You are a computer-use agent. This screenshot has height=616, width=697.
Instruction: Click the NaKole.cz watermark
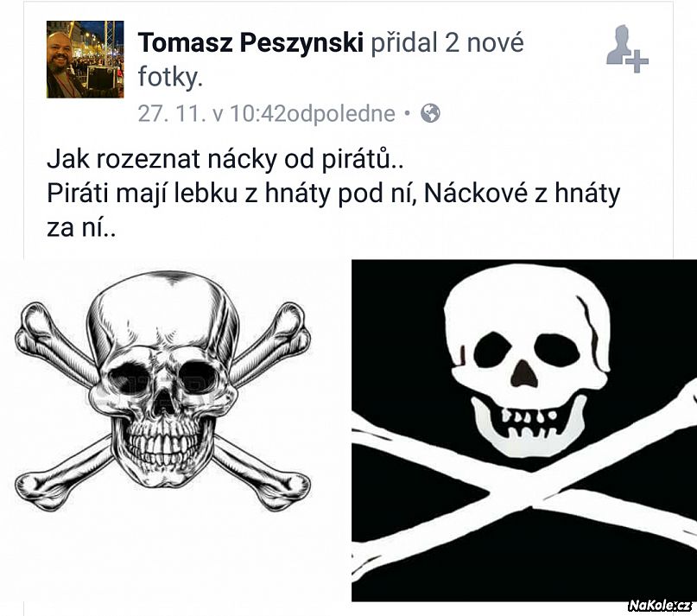(661, 605)
